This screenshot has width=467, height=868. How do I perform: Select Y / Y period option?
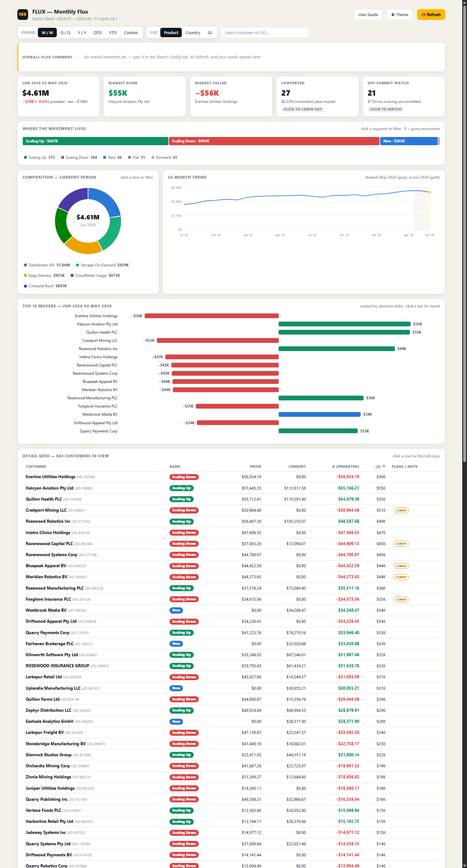82,33
